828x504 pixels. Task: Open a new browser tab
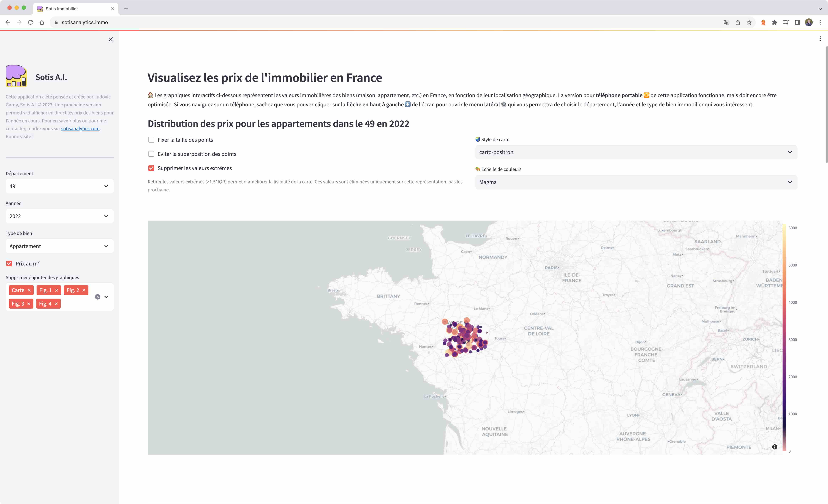pos(126,9)
